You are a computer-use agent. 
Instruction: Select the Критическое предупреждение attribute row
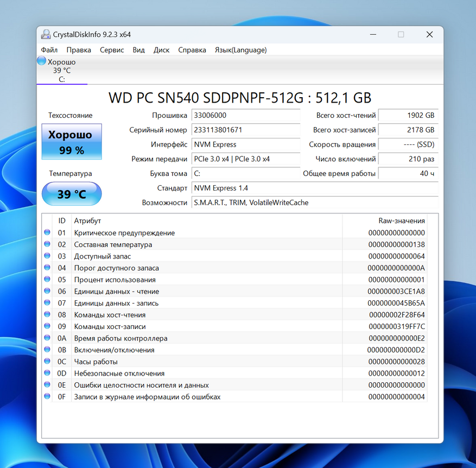(234, 233)
